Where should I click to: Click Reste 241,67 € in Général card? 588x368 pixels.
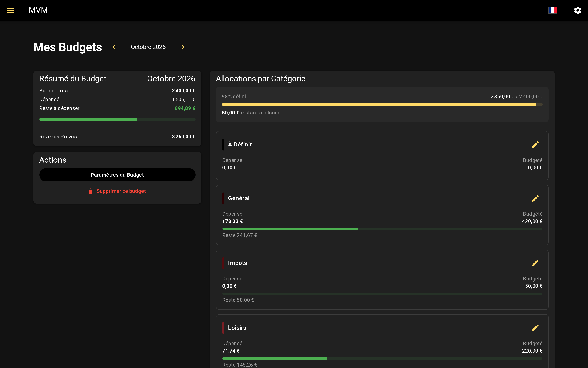240,235
